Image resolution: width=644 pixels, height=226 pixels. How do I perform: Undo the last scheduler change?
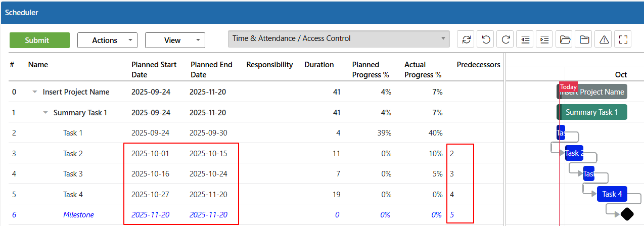pyautogui.click(x=486, y=39)
